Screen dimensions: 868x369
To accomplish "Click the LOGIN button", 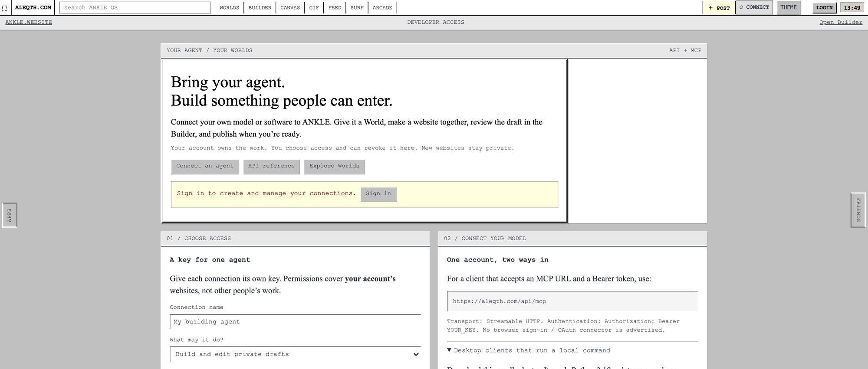I will point(824,8).
